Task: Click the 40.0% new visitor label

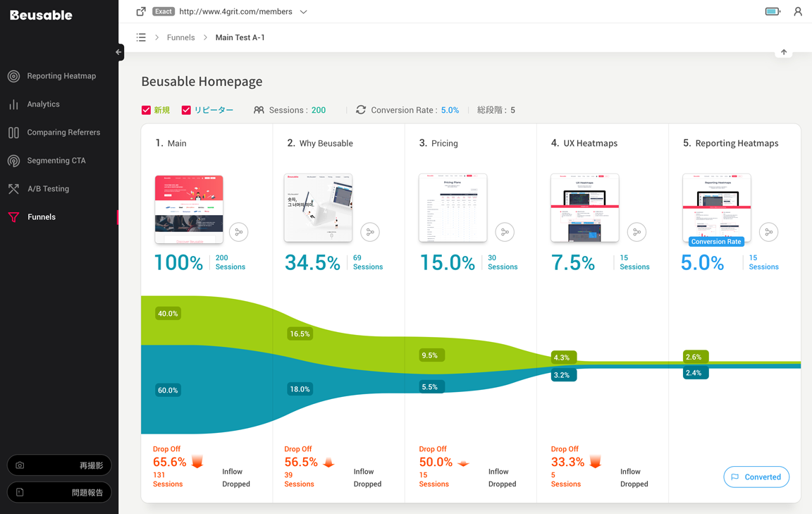Action: tap(168, 314)
